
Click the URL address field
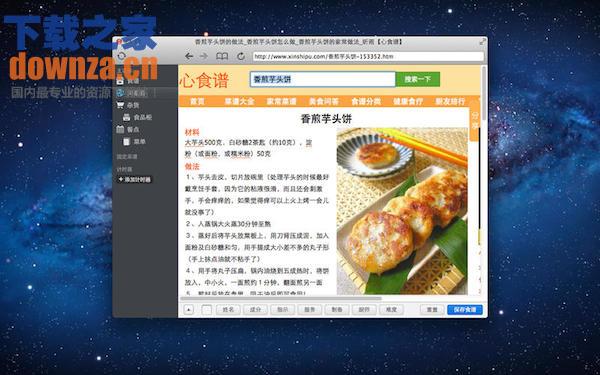tap(368, 56)
